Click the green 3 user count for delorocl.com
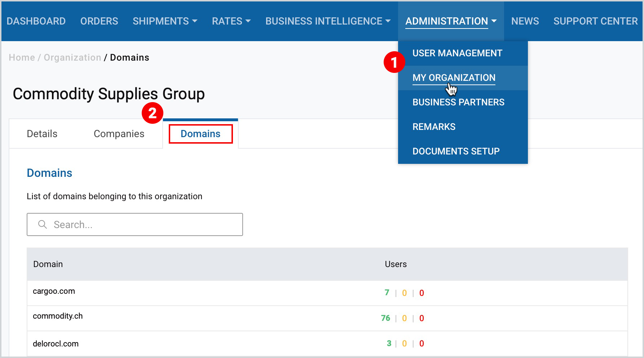Viewport: 644px width, 358px height. 389,343
